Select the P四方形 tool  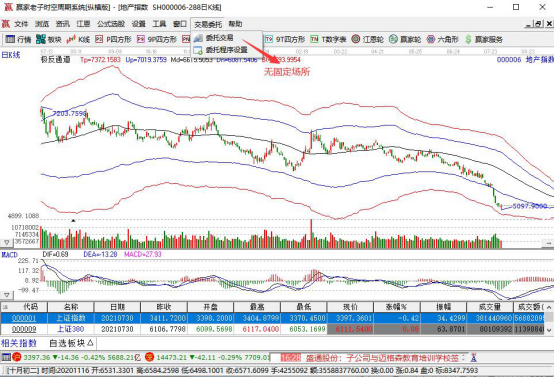[113, 39]
